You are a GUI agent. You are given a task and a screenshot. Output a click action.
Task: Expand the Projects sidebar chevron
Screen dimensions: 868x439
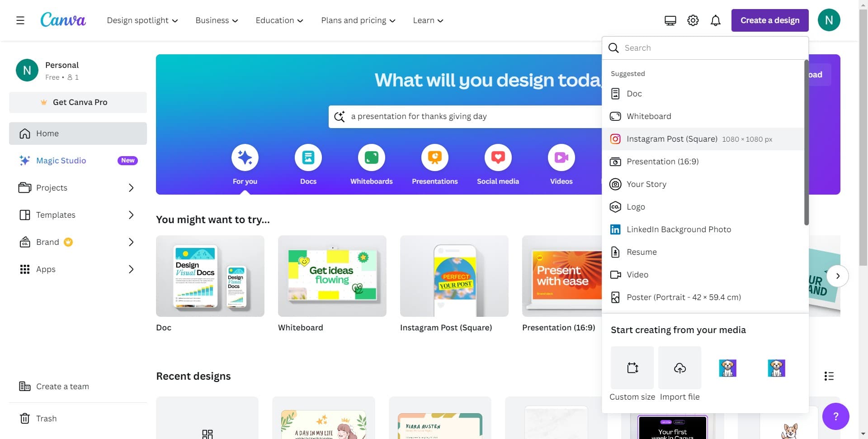tap(131, 188)
